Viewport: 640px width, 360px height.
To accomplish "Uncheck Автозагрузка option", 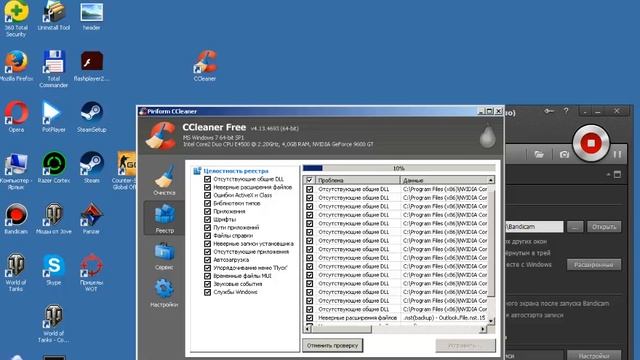I will [207, 260].
